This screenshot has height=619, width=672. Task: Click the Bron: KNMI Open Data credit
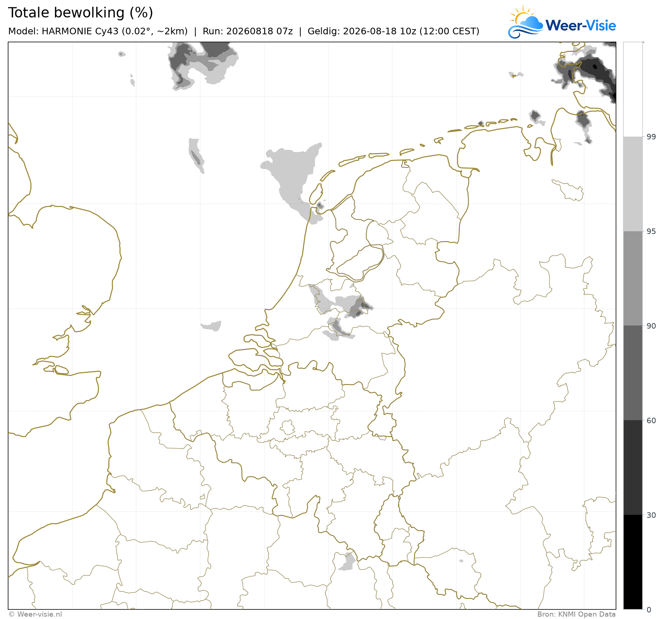tap(576, 614)
